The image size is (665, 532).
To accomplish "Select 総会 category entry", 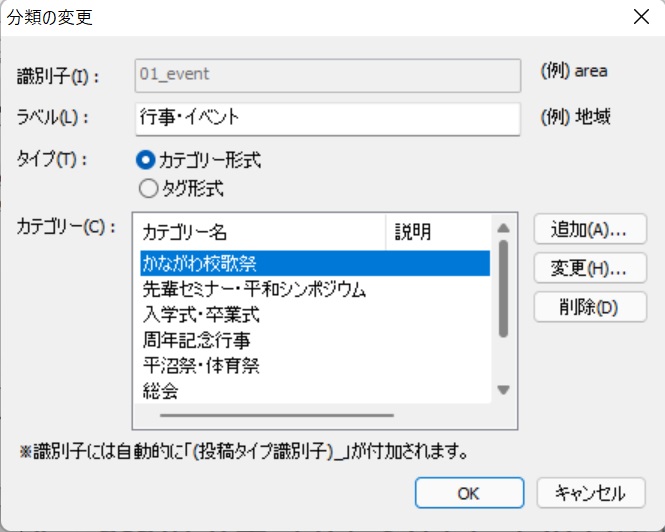I will [161, 390].
